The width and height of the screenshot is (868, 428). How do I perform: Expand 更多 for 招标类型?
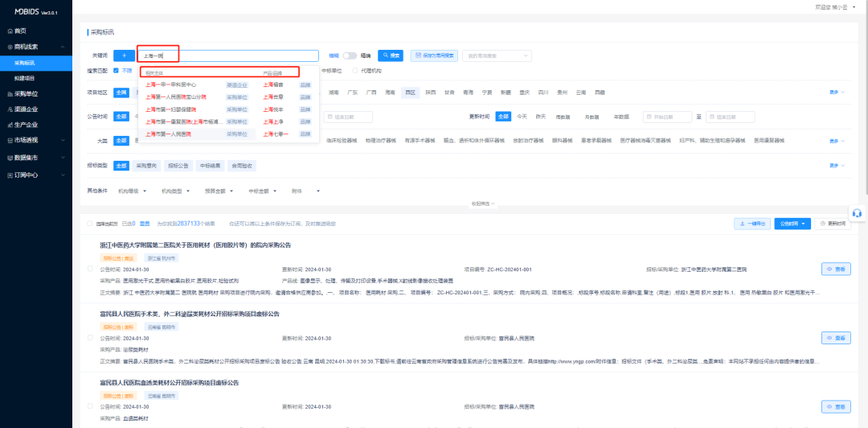pos(837,165)
